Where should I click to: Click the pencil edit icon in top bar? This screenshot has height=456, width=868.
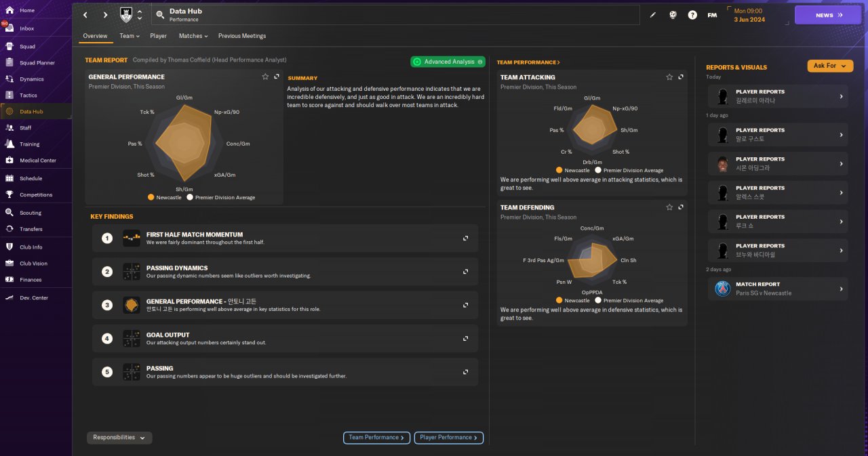[x=653, y=15]
